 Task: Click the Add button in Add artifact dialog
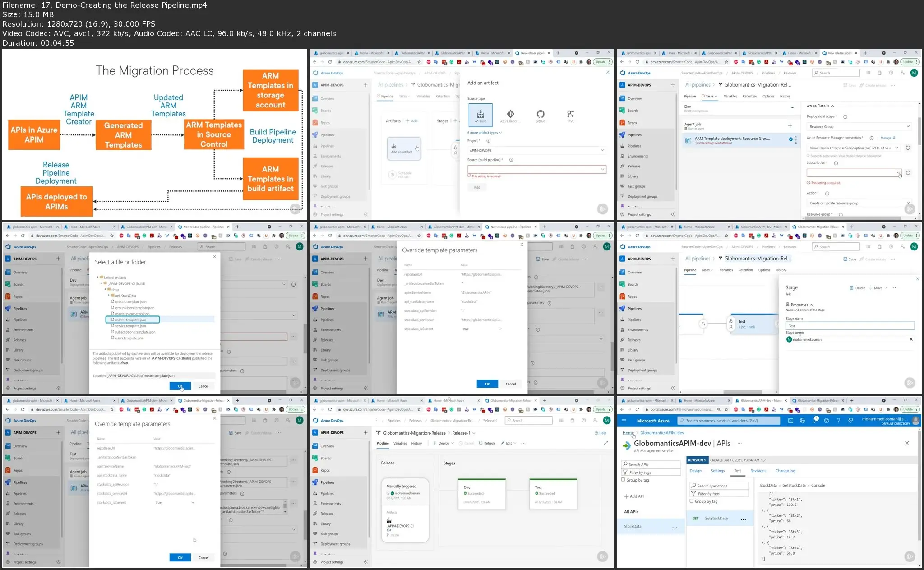pyautogui.click(x=476, y=187)
